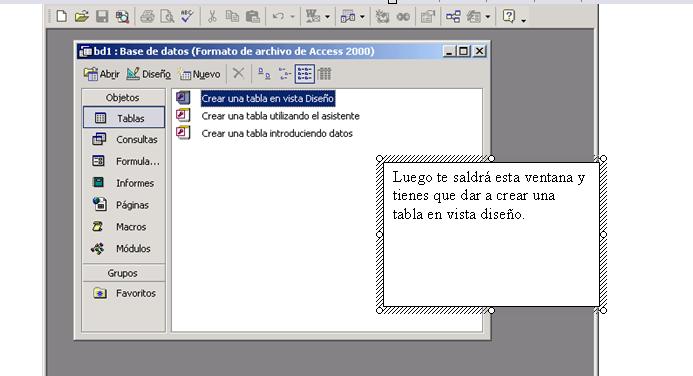Open the Relationships diagram icon
Image resolution: width=693 pixels, height=376 pixels.
[453, 17]
